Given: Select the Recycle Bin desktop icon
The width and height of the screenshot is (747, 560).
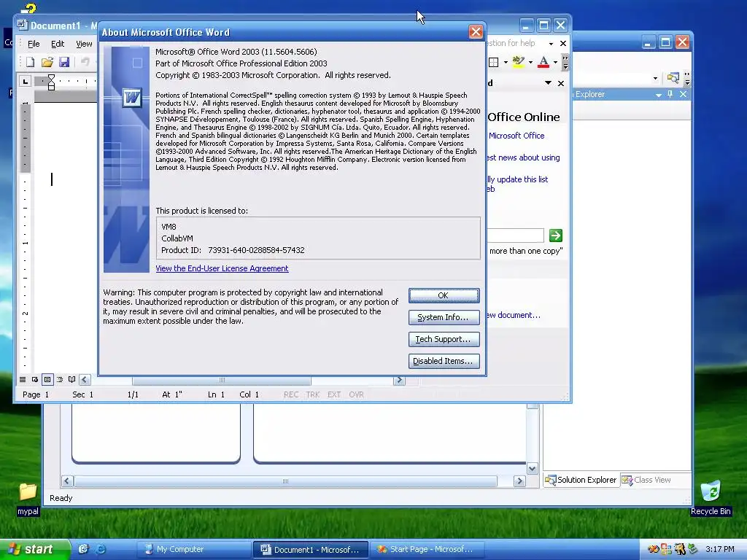Looking at the screenshot, I should [x=711, y=497].
